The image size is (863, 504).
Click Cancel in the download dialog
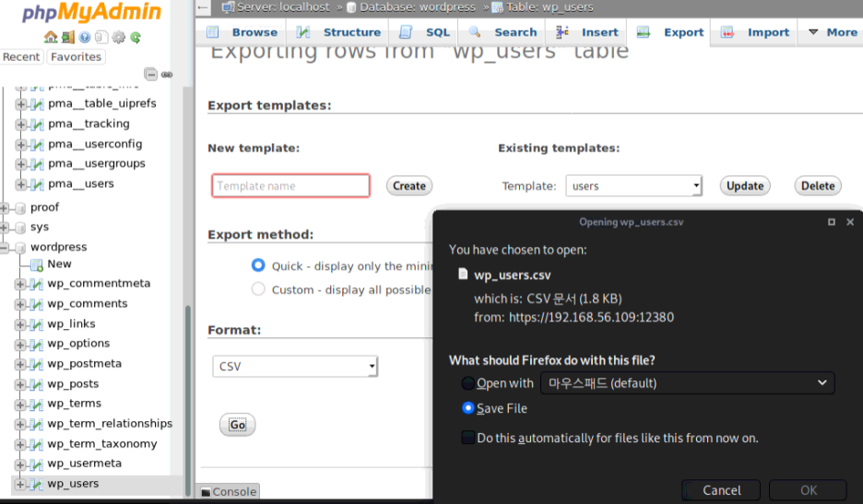pos(721,490)
